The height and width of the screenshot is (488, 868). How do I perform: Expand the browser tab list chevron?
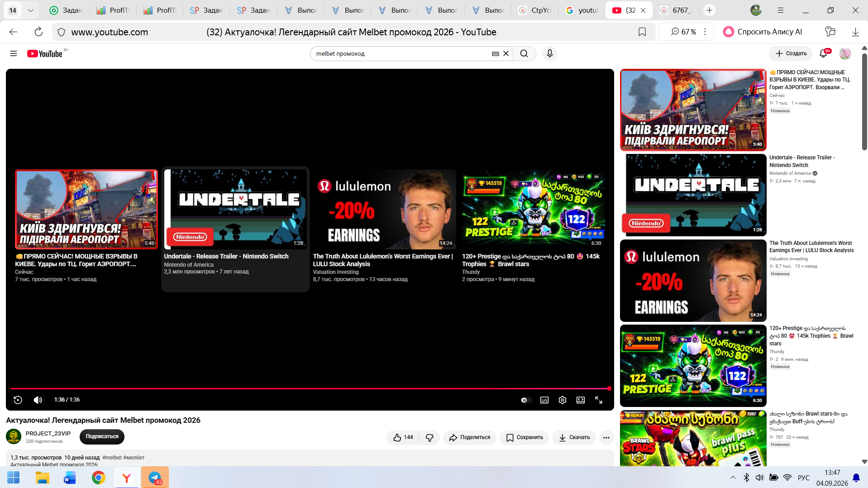point(31,10)
